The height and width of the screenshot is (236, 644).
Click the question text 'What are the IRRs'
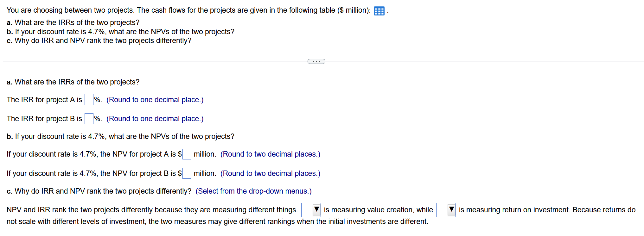(x=73, y=82)
